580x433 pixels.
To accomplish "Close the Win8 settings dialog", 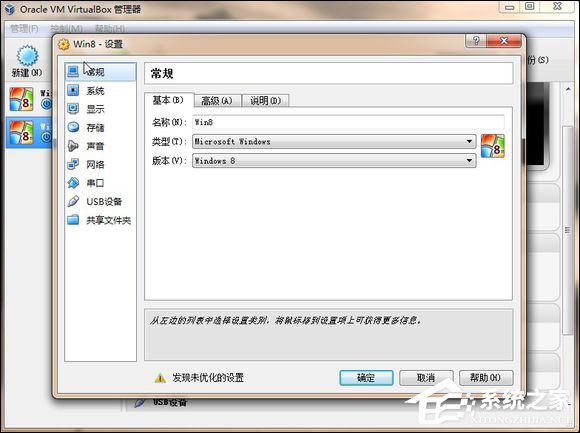I will (503, 40).
